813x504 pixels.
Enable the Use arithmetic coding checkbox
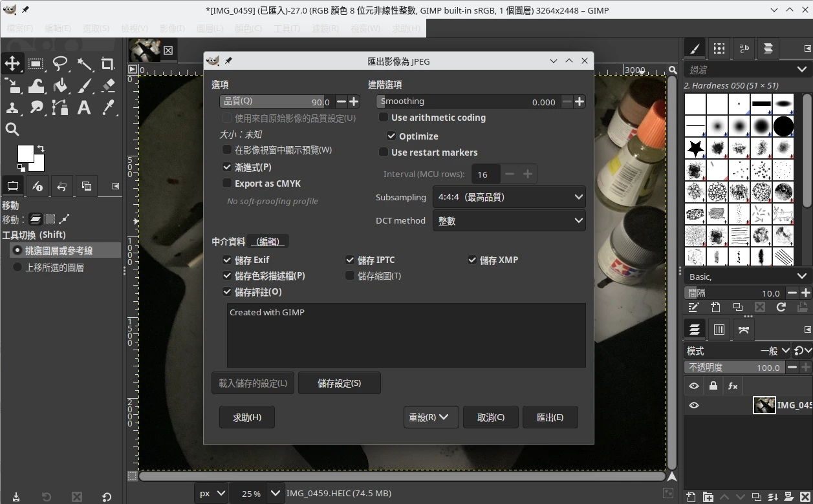(384, 118)
